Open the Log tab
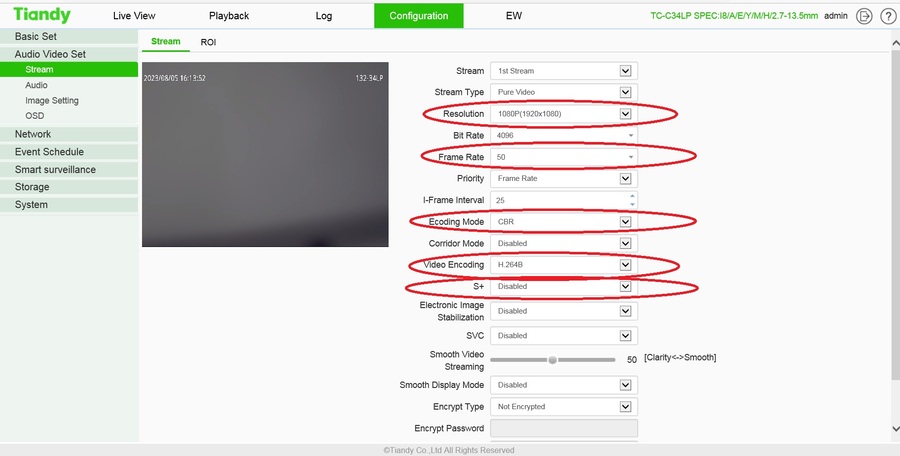The image size is (900, 456). [x=324, y=16]
